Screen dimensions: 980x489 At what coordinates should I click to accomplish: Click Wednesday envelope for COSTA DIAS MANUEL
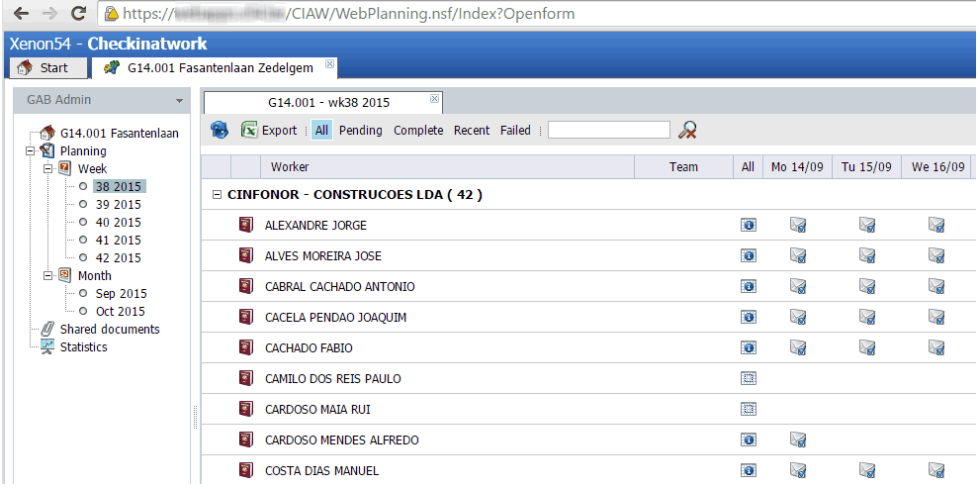[936, 471]
